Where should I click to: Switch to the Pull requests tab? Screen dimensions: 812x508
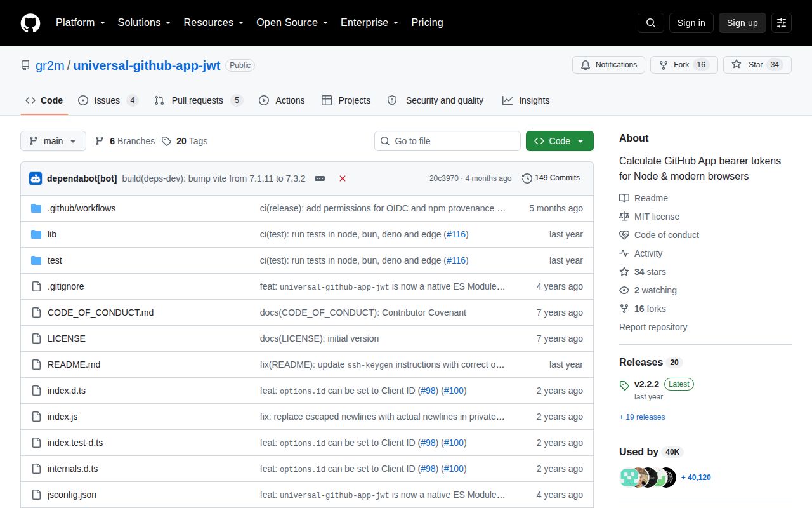pyautogui.click(x=199, y=100)
